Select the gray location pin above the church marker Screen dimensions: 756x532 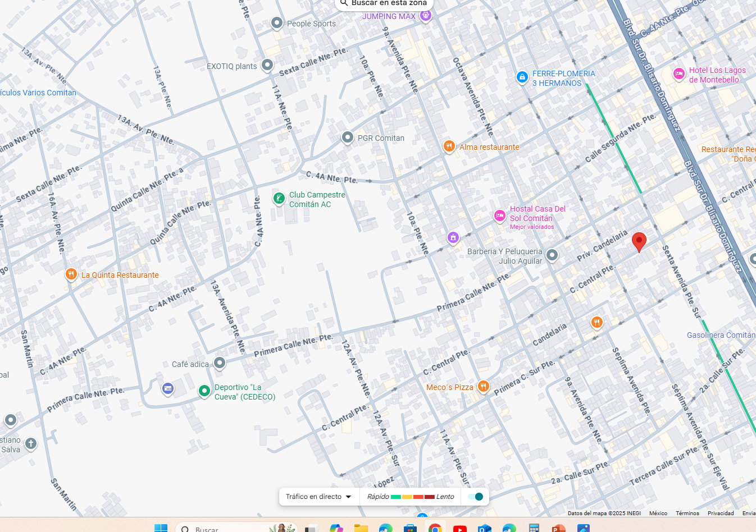pos(11,420)
